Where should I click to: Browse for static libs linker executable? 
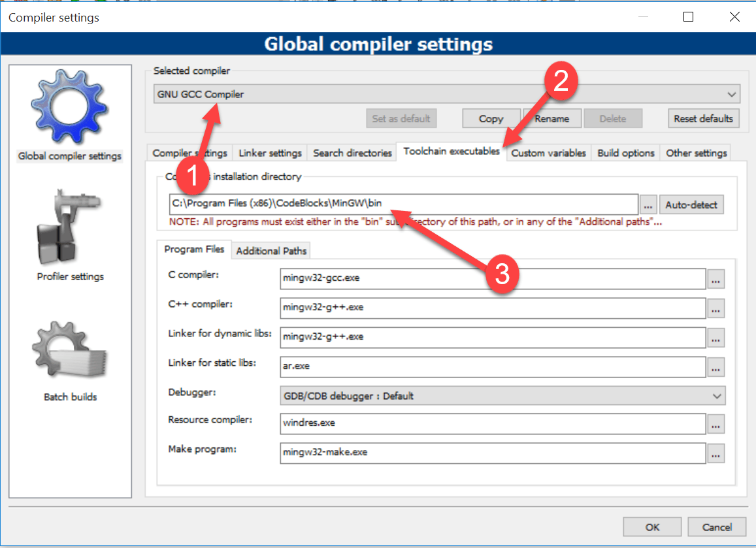point(715,367)
